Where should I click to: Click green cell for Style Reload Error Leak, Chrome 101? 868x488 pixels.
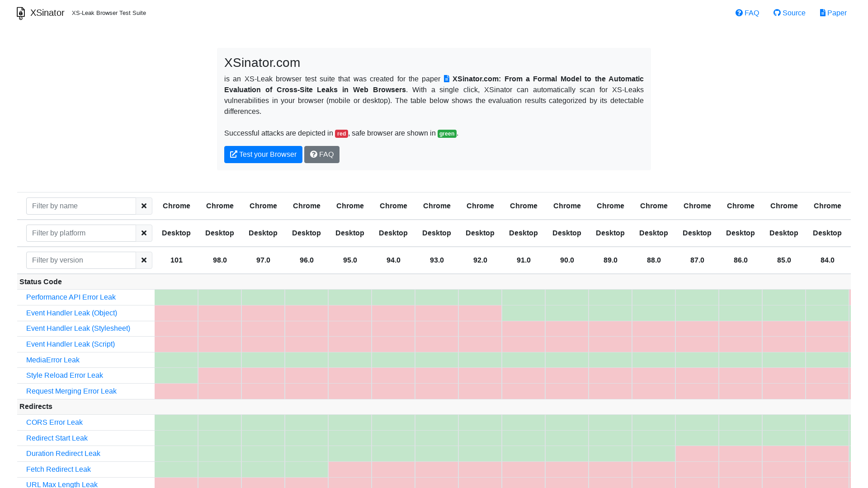[x=176, y=375]
